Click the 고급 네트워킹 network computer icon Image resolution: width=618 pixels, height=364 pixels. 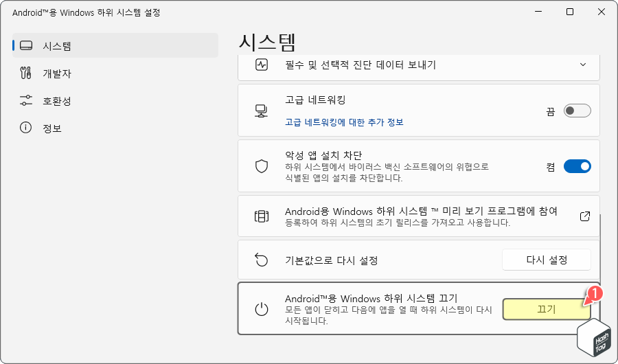point(262,111)
